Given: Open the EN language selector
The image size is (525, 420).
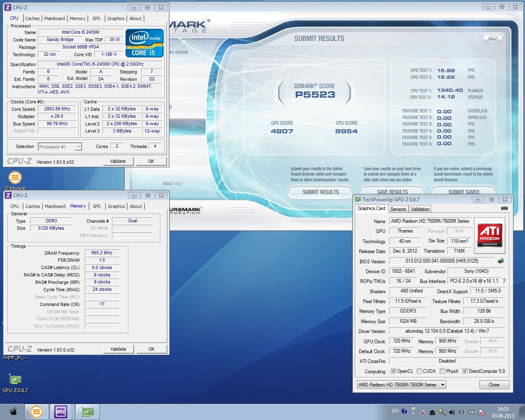Looking at the screenshot, I should [x=395, y=411].
